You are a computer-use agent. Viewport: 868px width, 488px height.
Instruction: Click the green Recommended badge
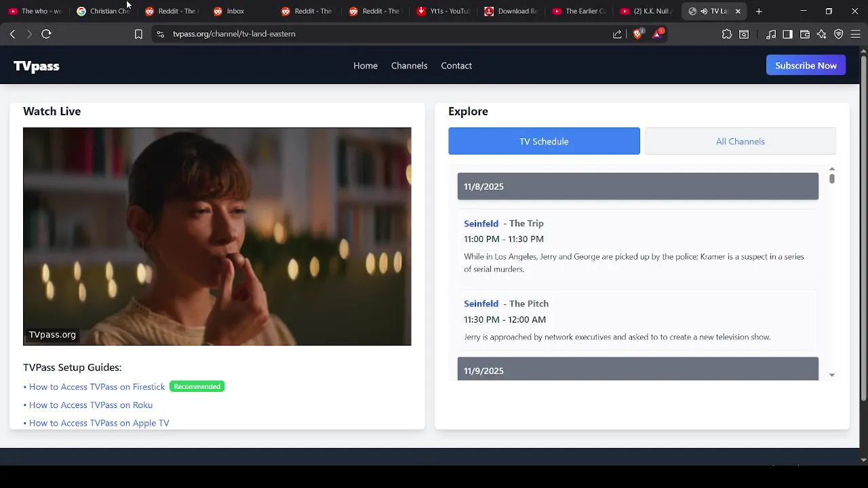[x=197, y=386]
